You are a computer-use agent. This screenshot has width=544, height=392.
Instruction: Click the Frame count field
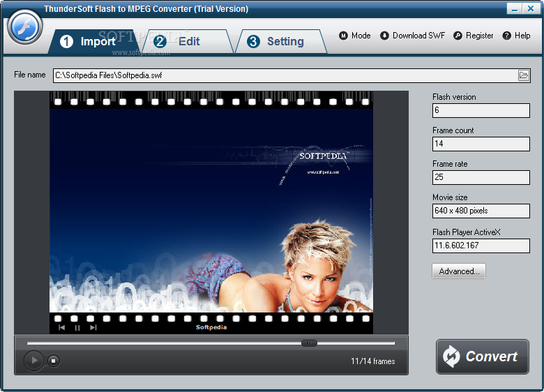click(x=481, y=144)
